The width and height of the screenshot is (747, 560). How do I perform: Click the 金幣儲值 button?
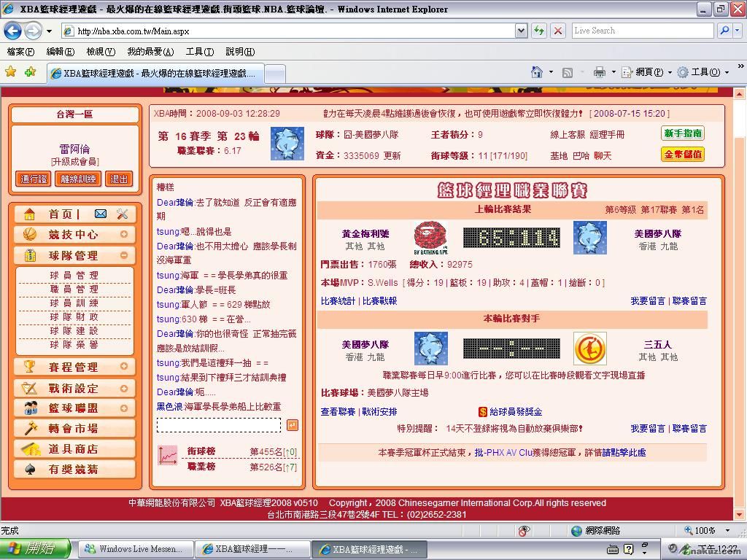(x=683, y=155)
